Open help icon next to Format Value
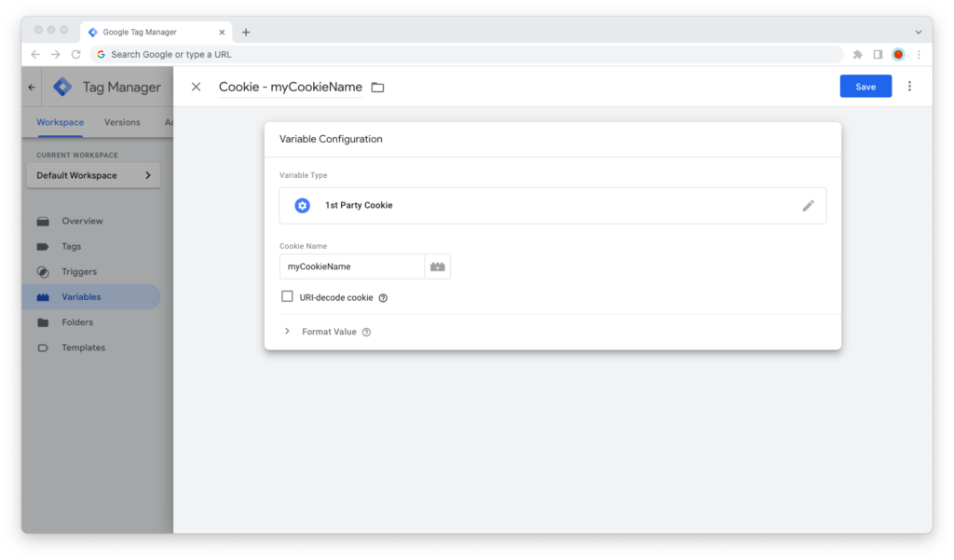This screenshot has width=954, height=560. pos(366,332)
